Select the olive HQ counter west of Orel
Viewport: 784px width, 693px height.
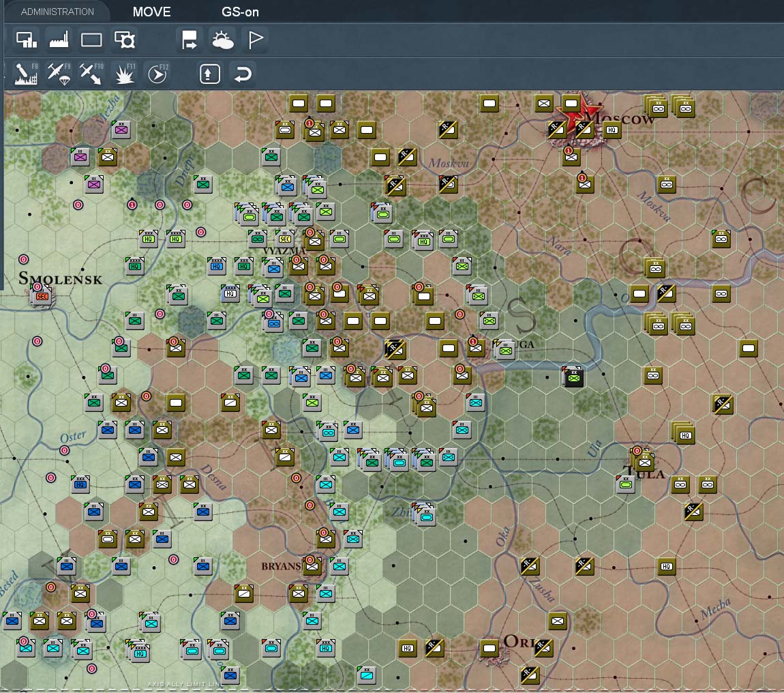click(x=408, y=649)
